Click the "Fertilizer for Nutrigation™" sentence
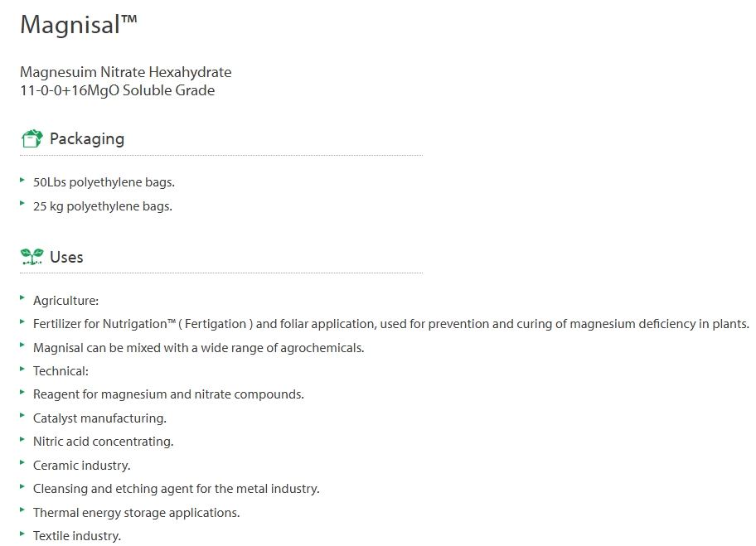Screen dimensions: 756x546 tap(390, 324)
